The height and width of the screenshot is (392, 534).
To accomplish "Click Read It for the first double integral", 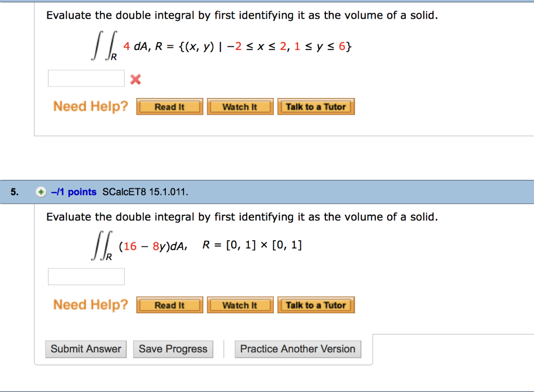I will click(169, 106).
